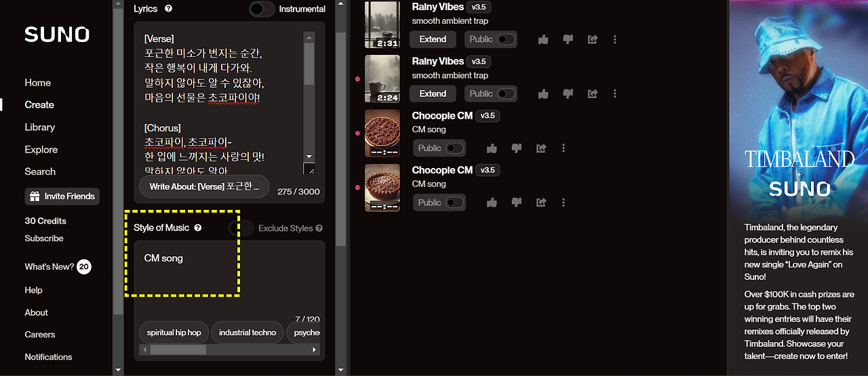Click down arrow of create panel scrollbar
The height and width of the screenshot is (376, 868).
(119, 370)
